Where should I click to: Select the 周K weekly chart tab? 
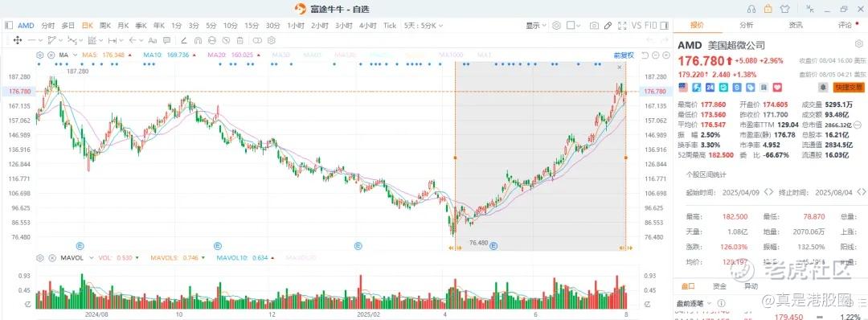[105, 26]
